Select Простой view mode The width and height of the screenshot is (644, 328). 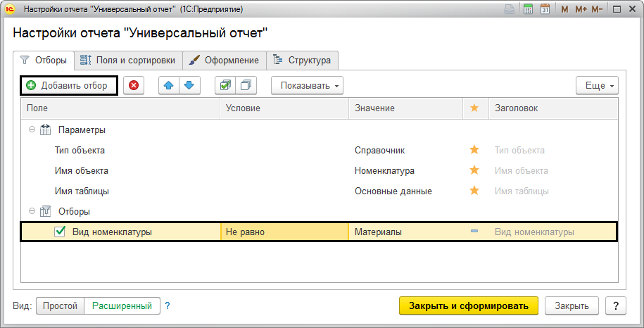coord(60,305)
